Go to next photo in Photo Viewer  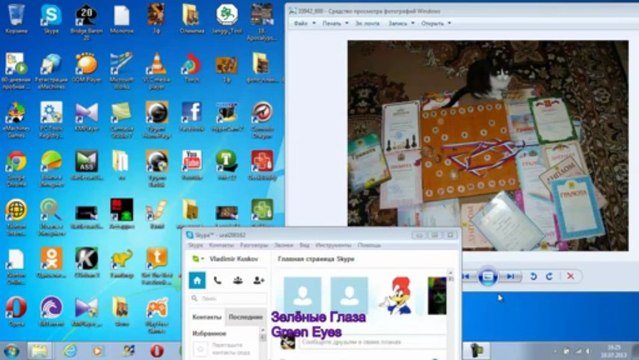510,276
